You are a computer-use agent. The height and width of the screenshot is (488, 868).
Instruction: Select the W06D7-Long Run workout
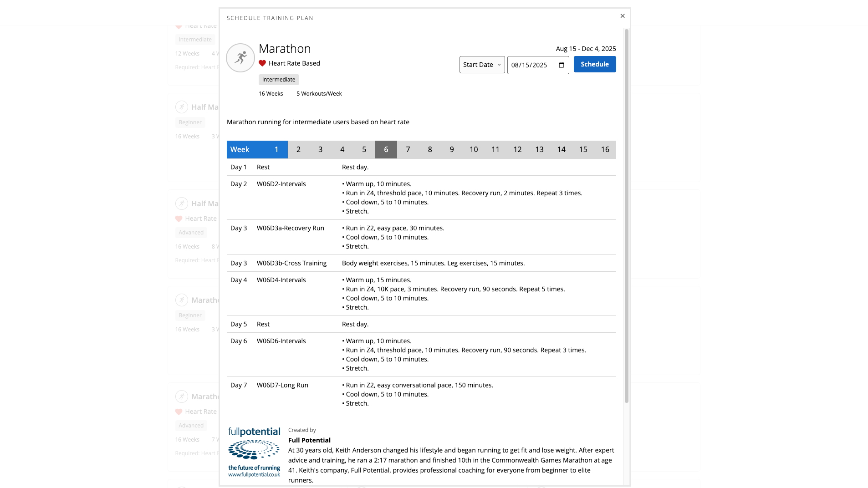(282, 385)
